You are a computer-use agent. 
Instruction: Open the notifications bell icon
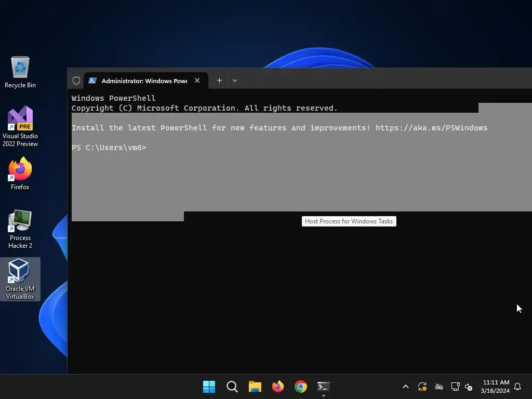tap(518, 387)
